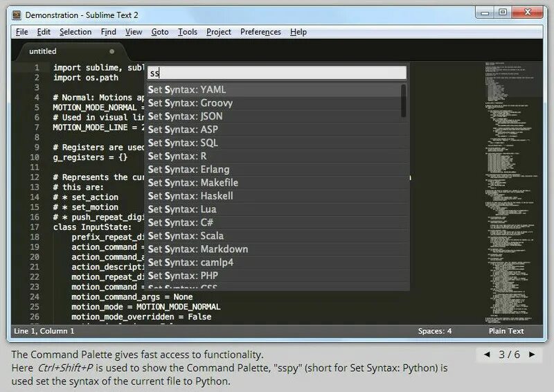
Task: Open the Preferences menu
Action: (x=260, y=32)
